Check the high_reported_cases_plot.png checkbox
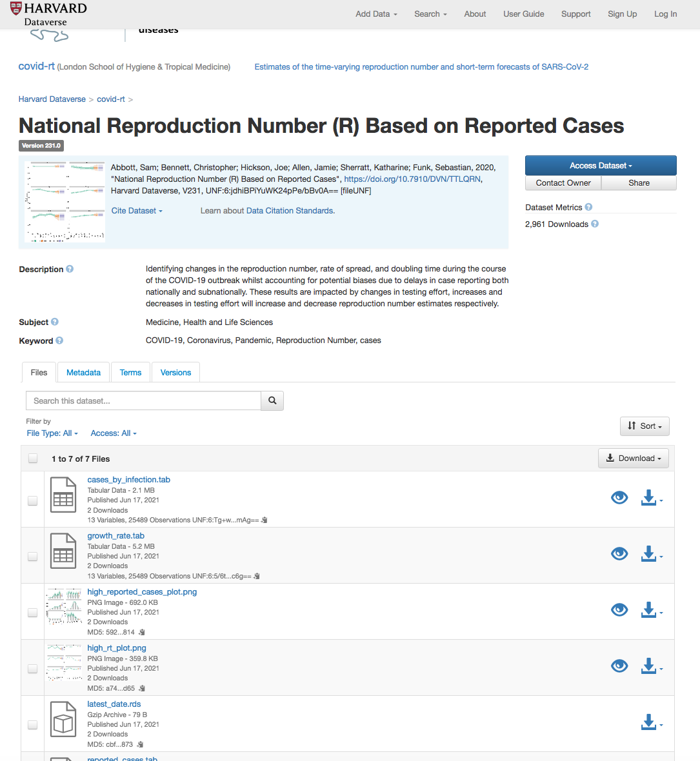 pyautogui.click(x=32, y=613)
